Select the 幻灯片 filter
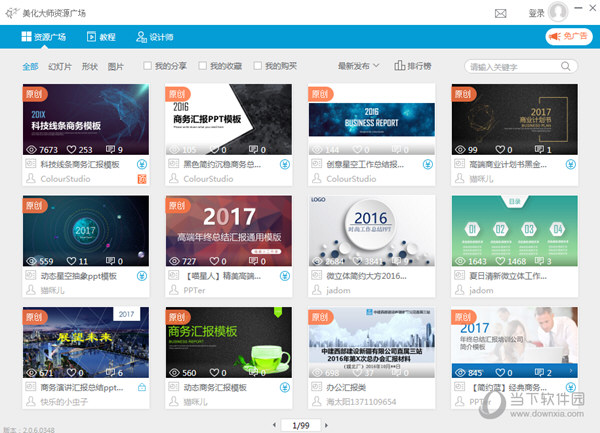This screenshot has width=600, height=433. point(60,67)
